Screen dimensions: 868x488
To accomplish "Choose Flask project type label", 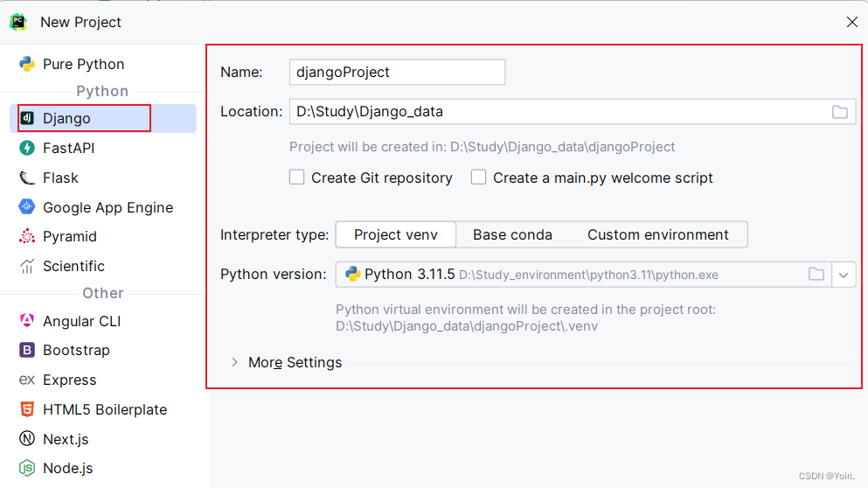I will [x=60, y=178].
